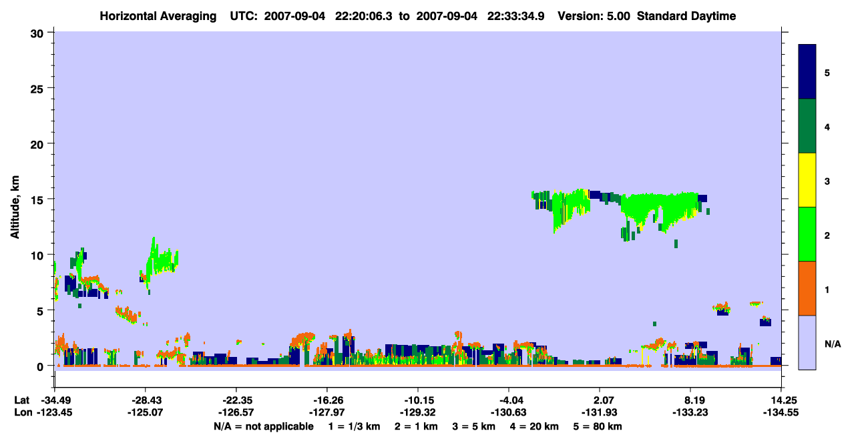Viewport: 868px width, 445px height.
Task: Click the 'Standard Daytime' label
Action: pyautogui.click(x=686, y=16)
